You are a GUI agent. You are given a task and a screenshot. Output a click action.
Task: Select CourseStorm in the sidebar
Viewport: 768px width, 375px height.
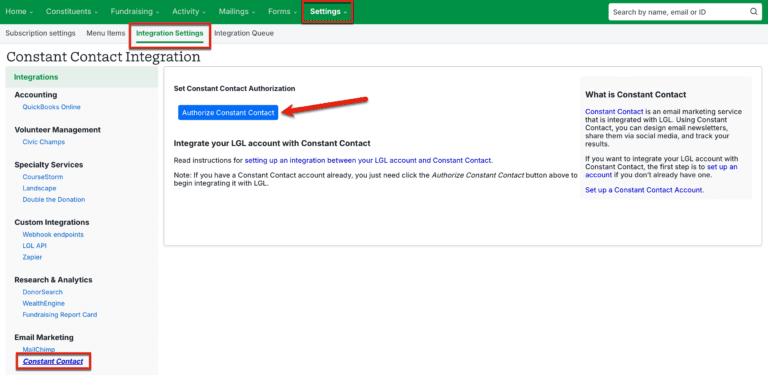click(x=43, y=177)
